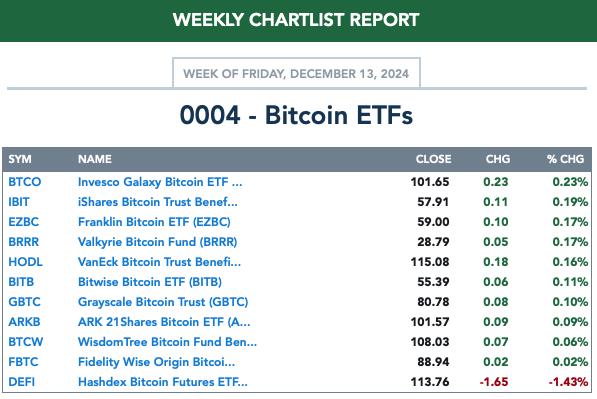Screen dimensions: 597x399
Task: Click the NAME column header
Action: [x=95, y=159]
